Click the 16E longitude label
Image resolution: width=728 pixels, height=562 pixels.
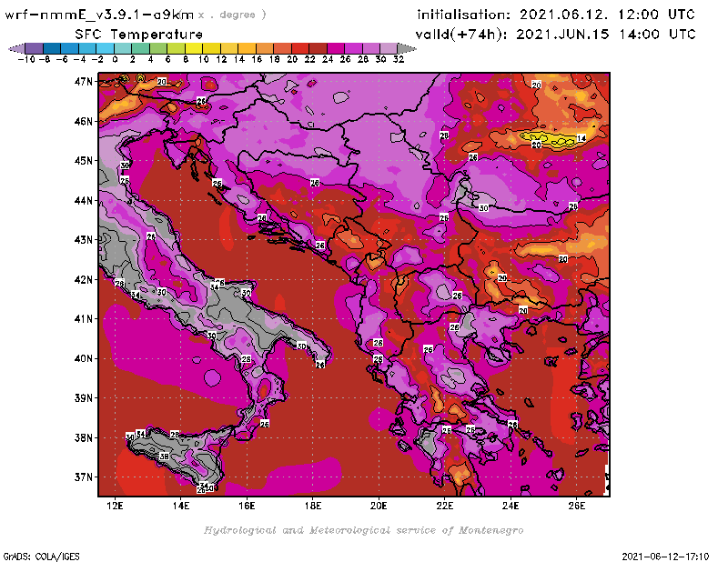pos(247,506)
